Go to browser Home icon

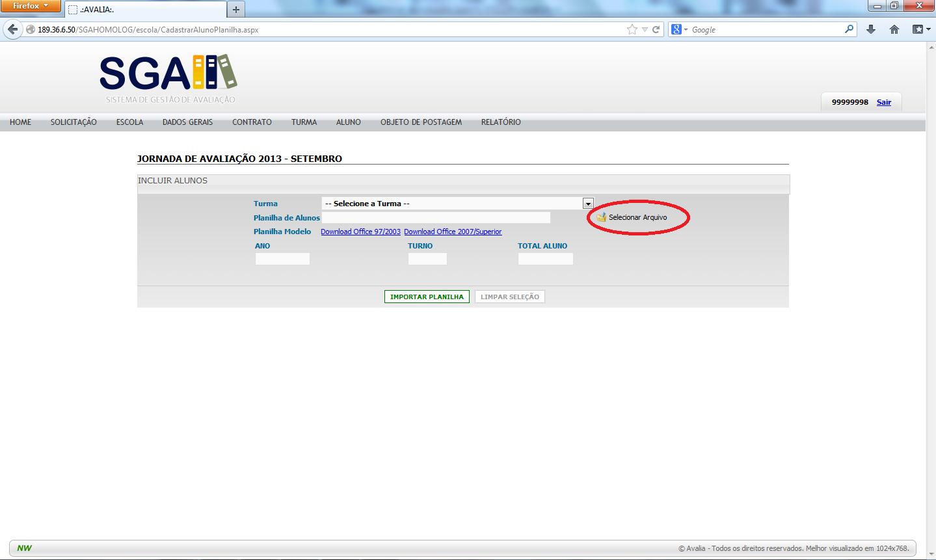[x=894, y=29]
